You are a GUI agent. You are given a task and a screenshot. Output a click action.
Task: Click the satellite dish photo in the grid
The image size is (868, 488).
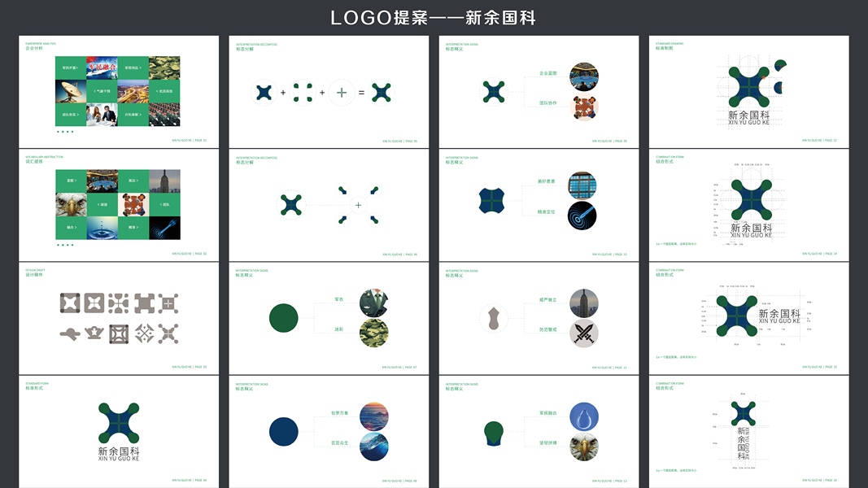pos(71,91)
